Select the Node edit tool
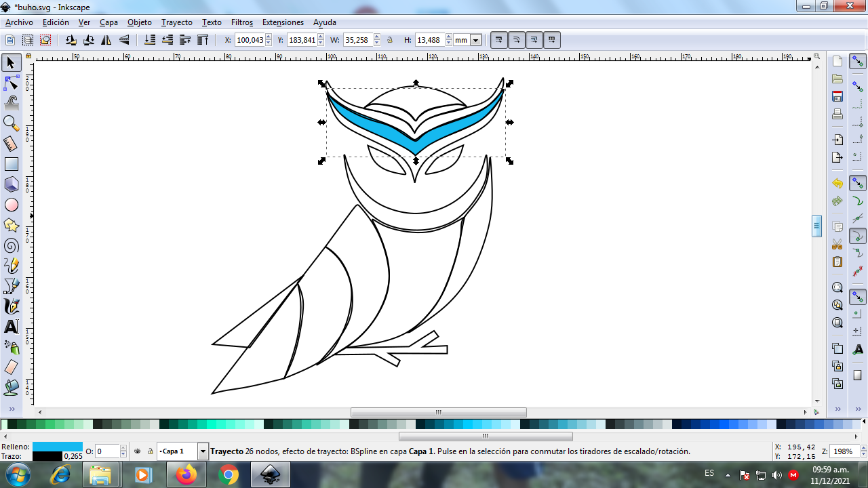Screen dimensions: 868x488 (x=11, y=83)
